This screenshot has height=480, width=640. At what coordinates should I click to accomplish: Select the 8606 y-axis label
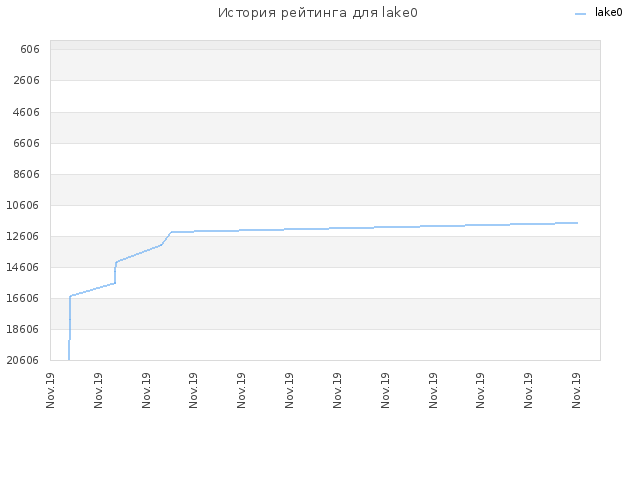(27, 174)
